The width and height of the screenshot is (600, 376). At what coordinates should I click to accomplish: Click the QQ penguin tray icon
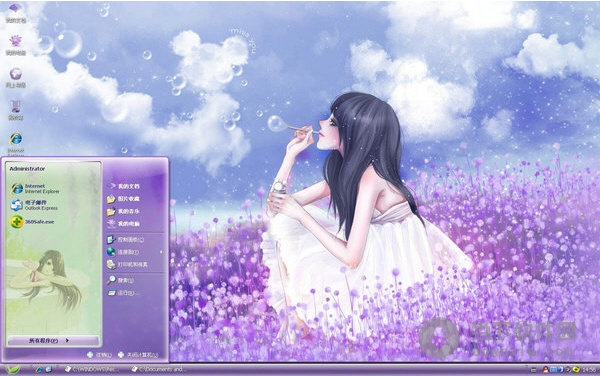tap(546, 370)
